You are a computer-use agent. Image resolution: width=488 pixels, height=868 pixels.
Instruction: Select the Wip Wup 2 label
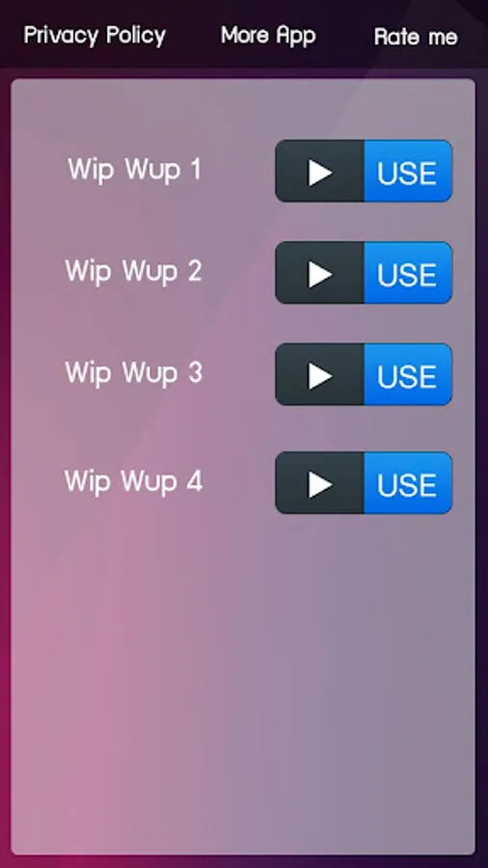tap(134, 271)
